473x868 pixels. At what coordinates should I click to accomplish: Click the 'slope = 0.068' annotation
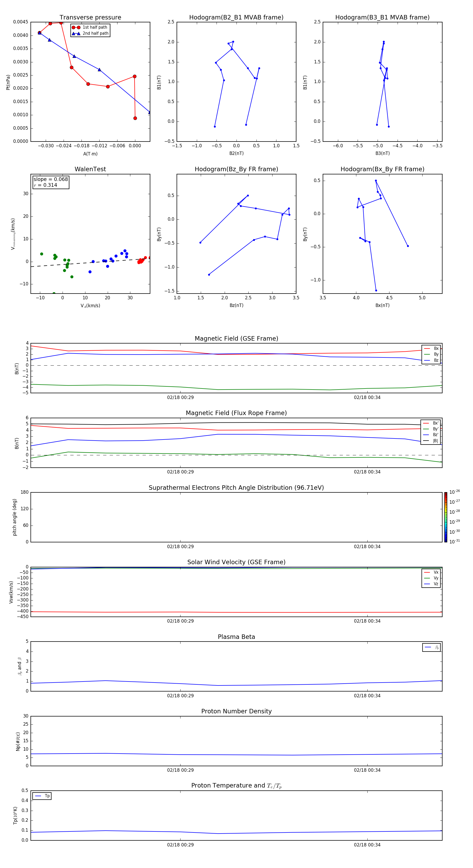50,179
